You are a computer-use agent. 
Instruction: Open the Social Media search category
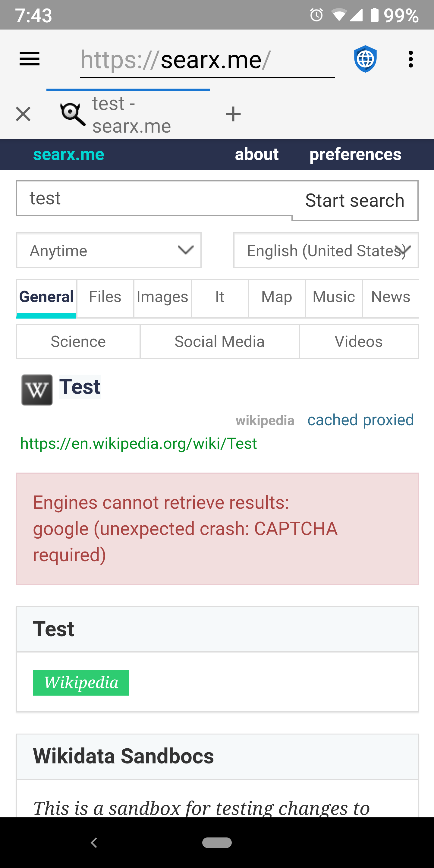(219, 341)
